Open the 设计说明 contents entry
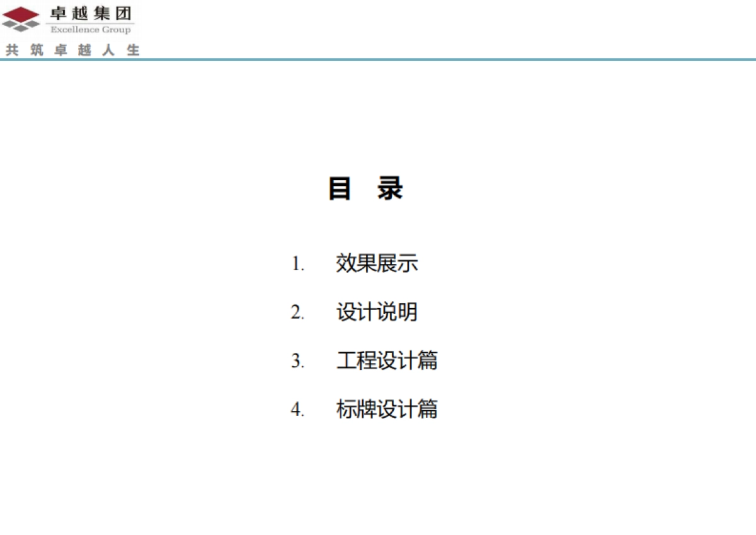 (x=377, y=312)
